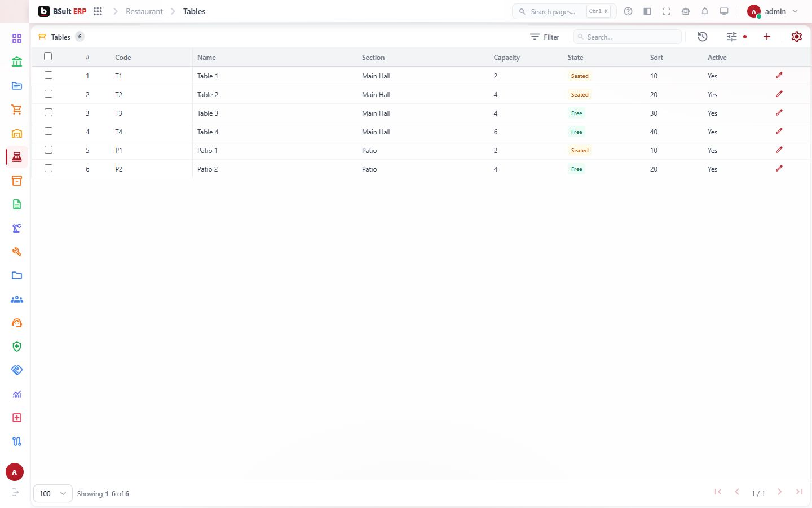The height and width of the screenshot is (508, 812).
Task: Log out using sidebar exit icon
Action: (15, 492)
